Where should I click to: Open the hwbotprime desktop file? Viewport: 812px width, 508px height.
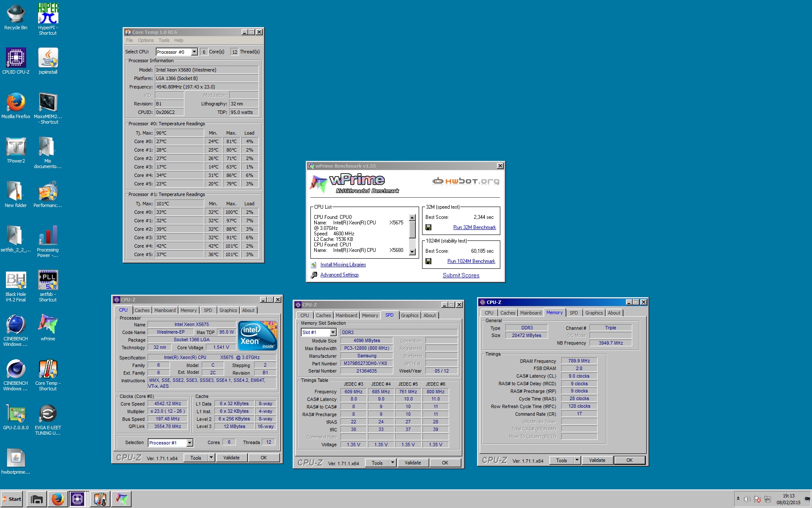point(16,461)
